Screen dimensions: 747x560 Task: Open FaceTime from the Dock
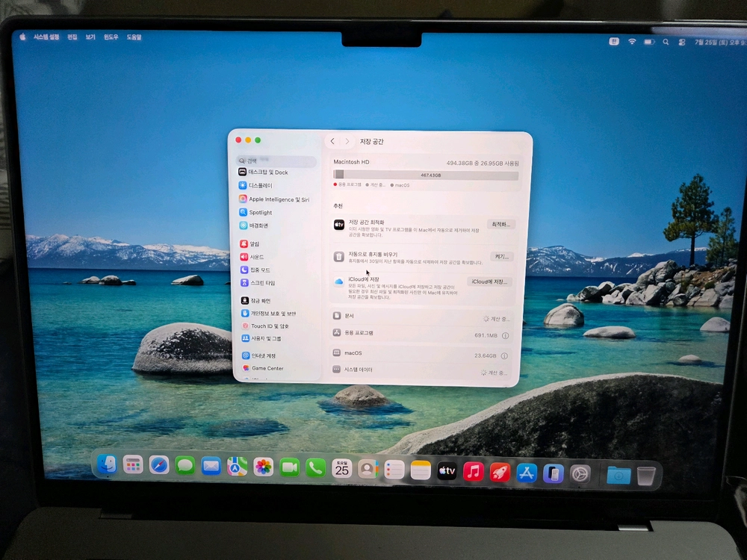tap(289, 467)
